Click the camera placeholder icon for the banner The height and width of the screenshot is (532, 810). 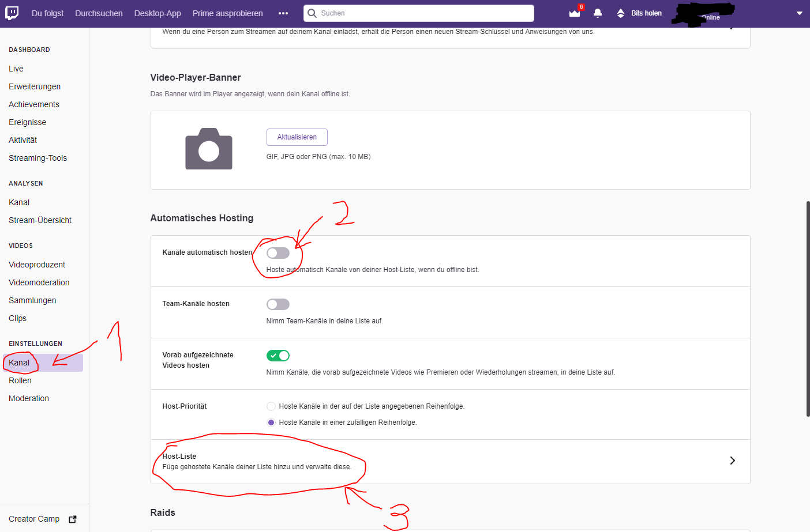(x=208, y=149)
